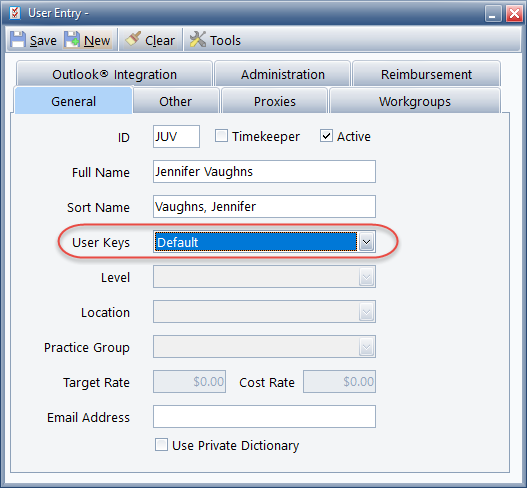This screenshot has width=527, height=488.
Task: Click the Email Address input field
Action: (264, 416)
